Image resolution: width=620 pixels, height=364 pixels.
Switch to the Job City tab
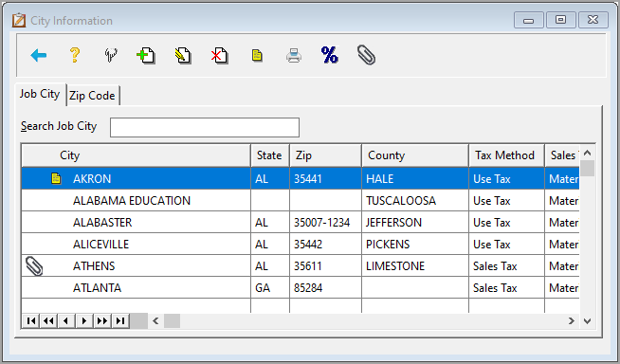[40, 94]
